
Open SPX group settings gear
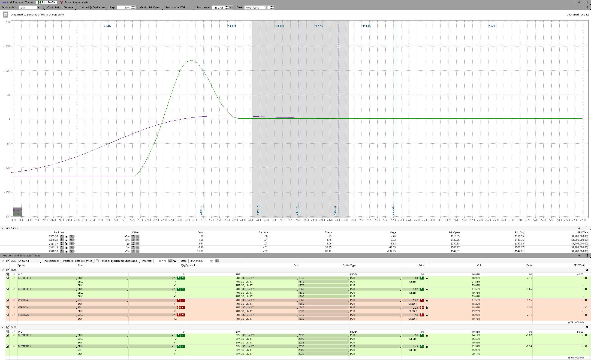coord(587,327)
